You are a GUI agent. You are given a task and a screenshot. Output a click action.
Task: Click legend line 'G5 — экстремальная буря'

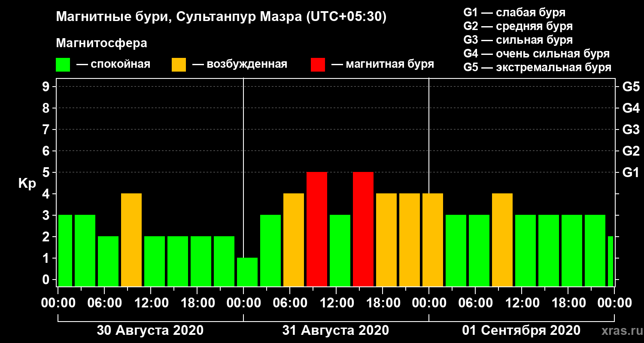(538, 67)
